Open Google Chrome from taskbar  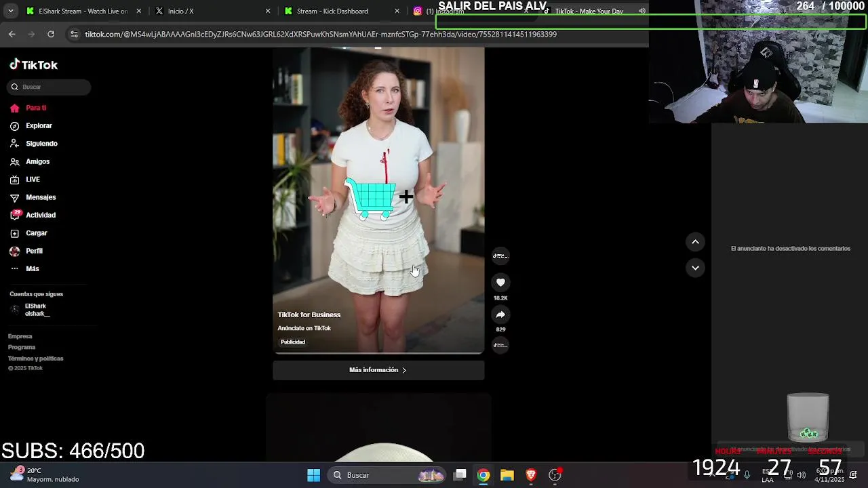click(483, 475)
